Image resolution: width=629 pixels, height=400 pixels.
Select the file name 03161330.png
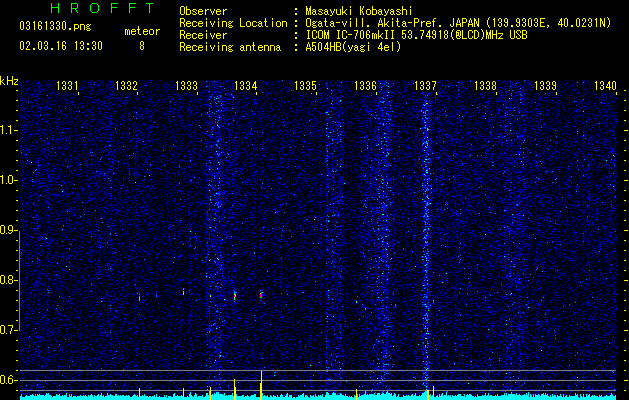pos(55,27)
